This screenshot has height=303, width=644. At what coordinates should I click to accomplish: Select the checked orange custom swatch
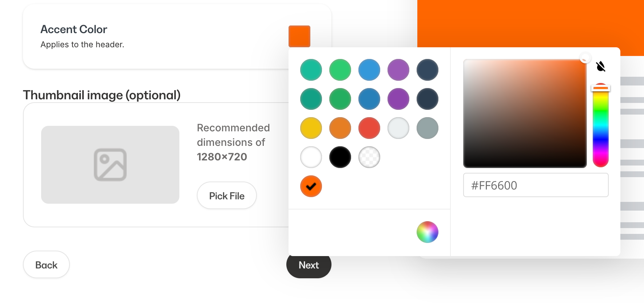coord(311,186)
